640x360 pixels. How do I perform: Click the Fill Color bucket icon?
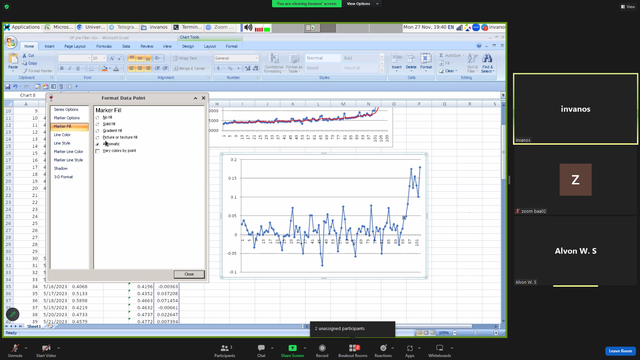[104, 68]
